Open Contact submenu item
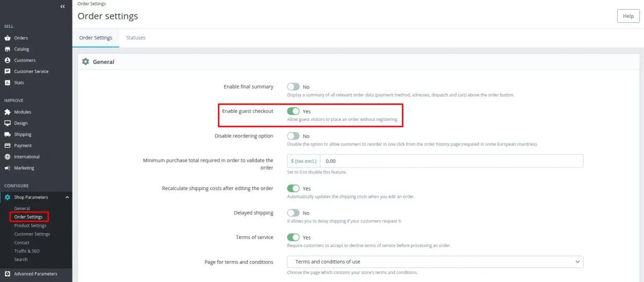Viewport: 644px width, 282px height. (x=22, y=243)
